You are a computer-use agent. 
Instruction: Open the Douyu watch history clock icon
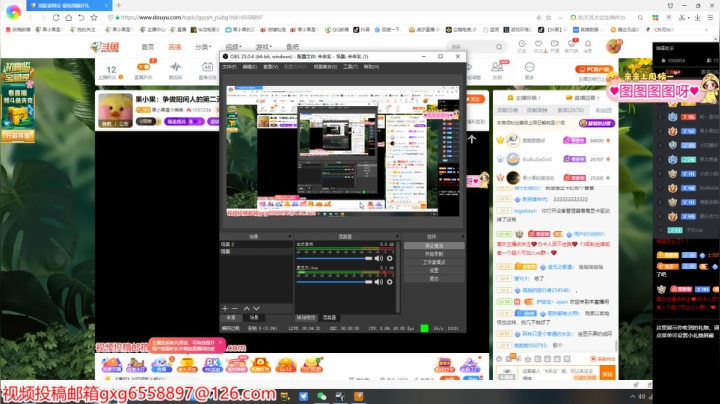[x=522, y=45]
